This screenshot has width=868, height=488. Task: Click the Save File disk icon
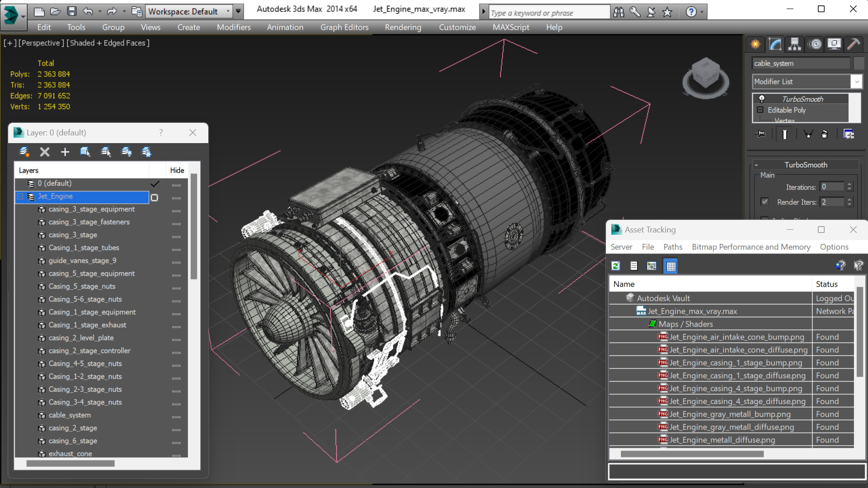pyautogui.click(x=71, y=11)
